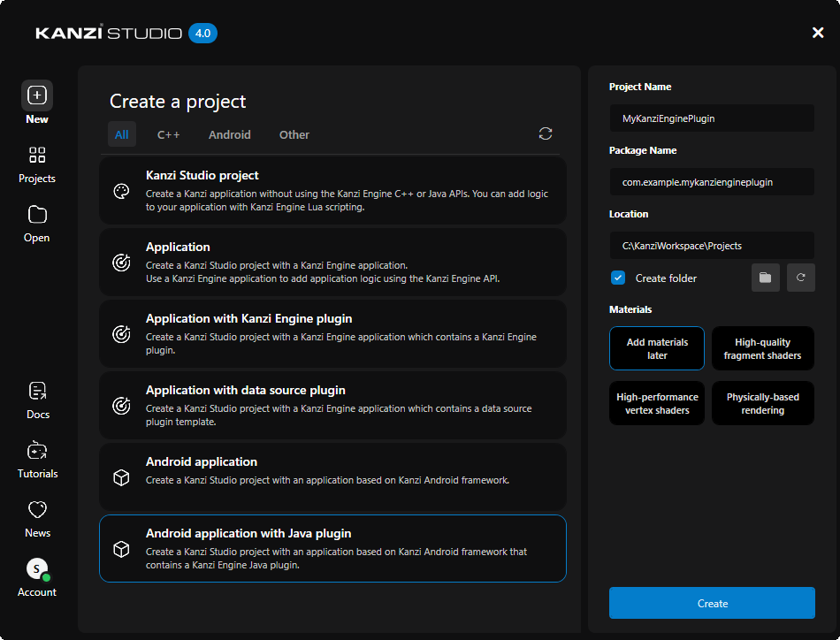
Task: Click inside the Package Name field
Action: coord(712,181)
